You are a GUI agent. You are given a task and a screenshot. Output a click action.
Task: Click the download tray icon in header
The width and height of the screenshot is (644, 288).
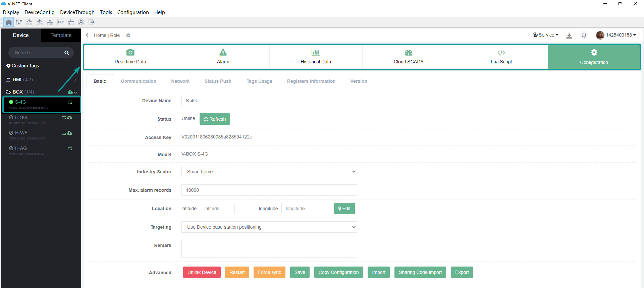[569, 36]
